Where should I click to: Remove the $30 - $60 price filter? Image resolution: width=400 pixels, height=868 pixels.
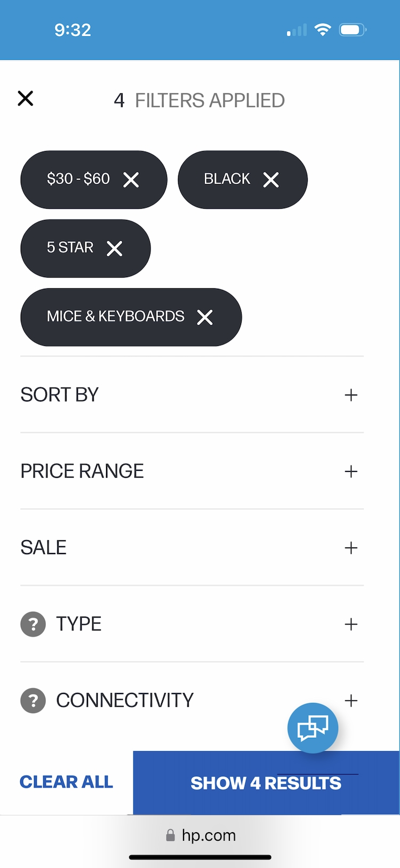tap(131, 180)
